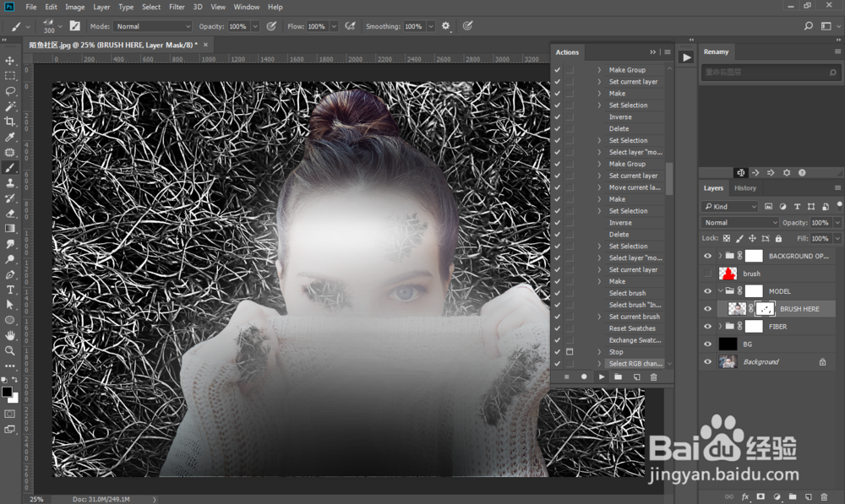The height and width of the screenshot is (504, 845).
Task: Click the foreground color swatch
Action: tap(7, 392)
